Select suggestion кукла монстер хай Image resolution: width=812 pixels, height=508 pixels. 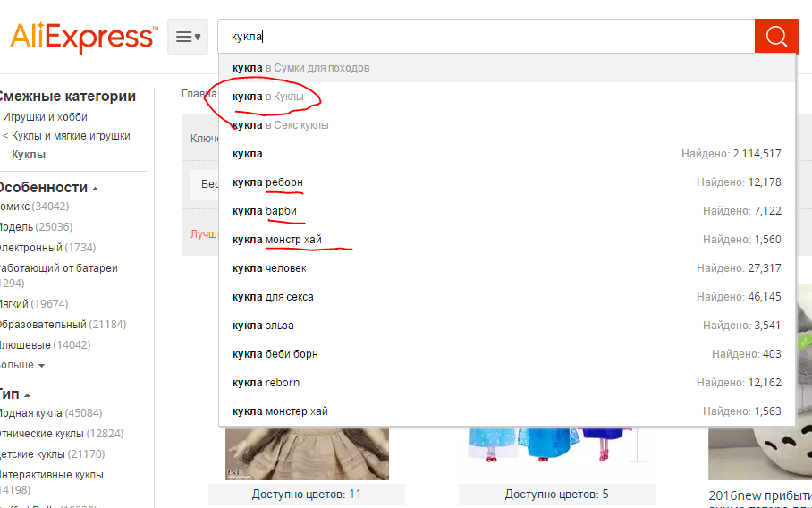tap(507, 411)
